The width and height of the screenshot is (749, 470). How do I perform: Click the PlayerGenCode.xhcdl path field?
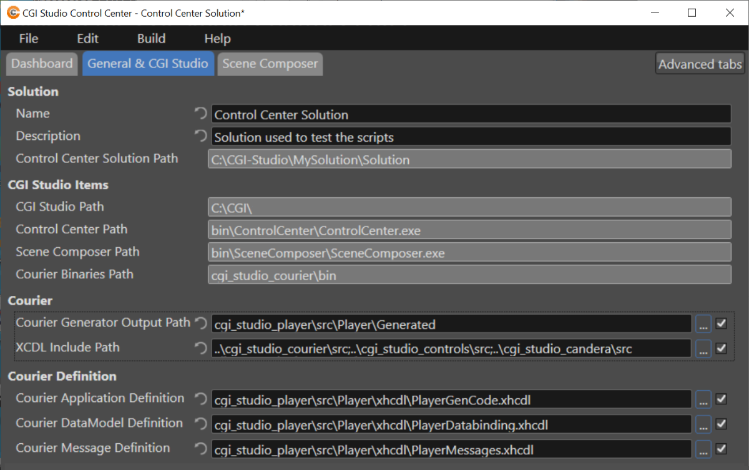[x=451, y=399]
